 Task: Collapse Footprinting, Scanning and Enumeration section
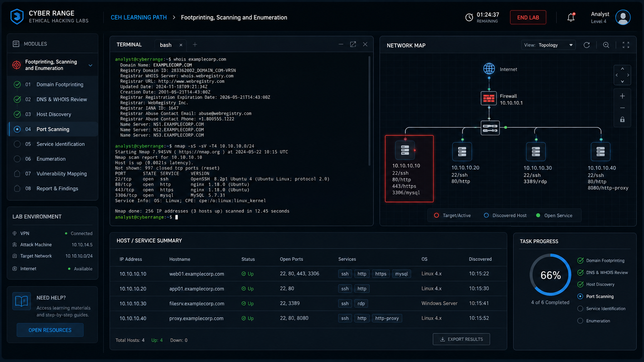click(91, 65)
